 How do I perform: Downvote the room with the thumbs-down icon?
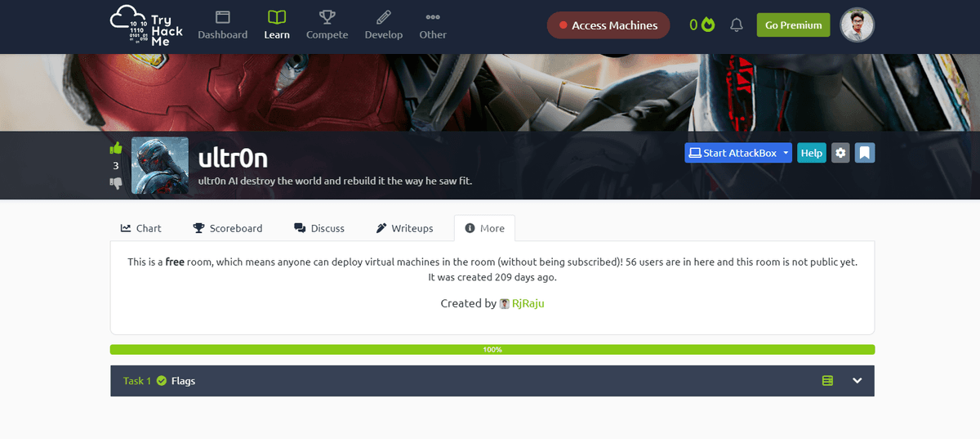coord(116,183)
